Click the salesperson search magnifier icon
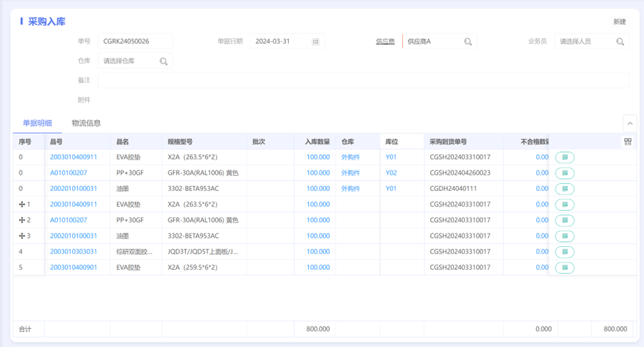This screenshot has height=347, width=644. [620, 42]
